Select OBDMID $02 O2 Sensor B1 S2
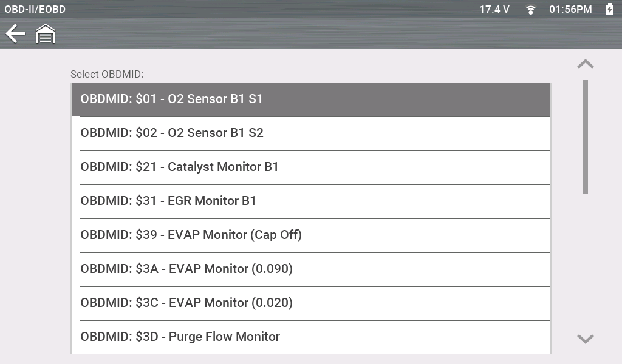Image resolution: width=622 pixels, height=364 pixels. pos(311,133)
